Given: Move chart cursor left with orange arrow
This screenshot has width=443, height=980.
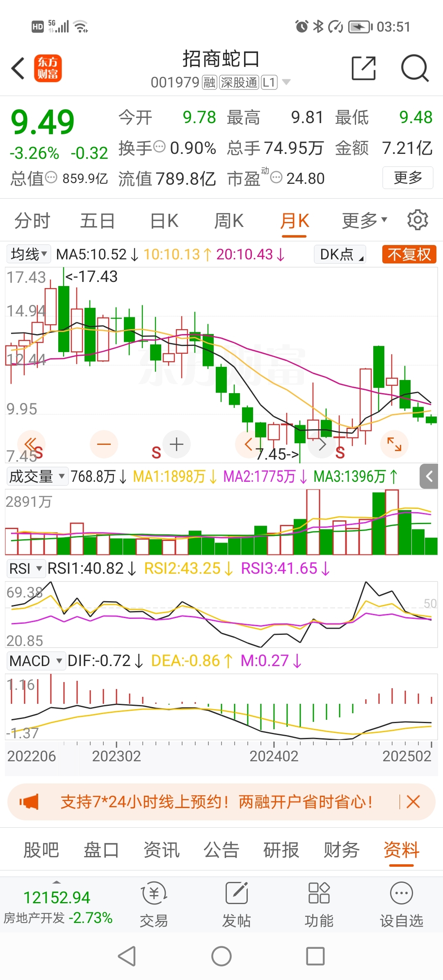Looking at the screenshot, I should tap(249, 444).
